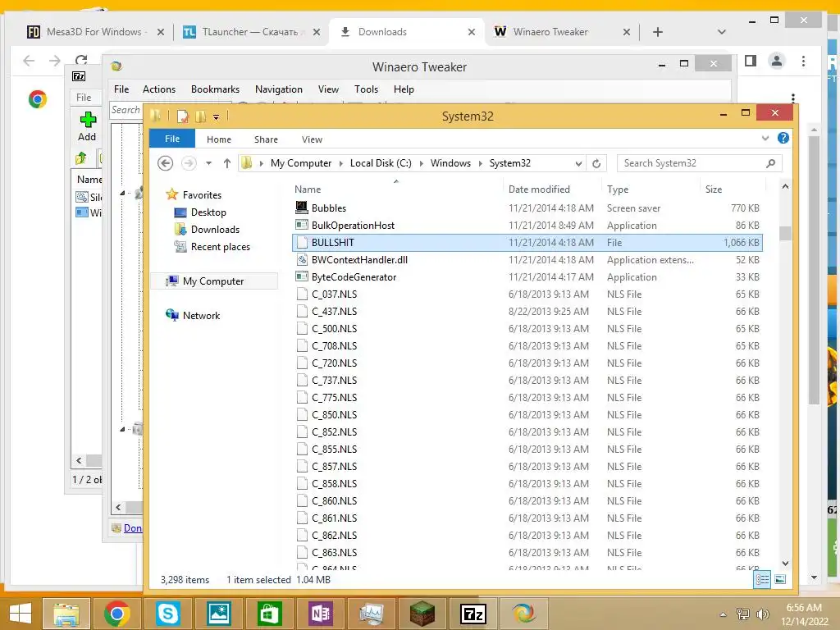
Task: Click the search magnifier in Explorer
Action: pyautogui.click(x=770, y=163)
